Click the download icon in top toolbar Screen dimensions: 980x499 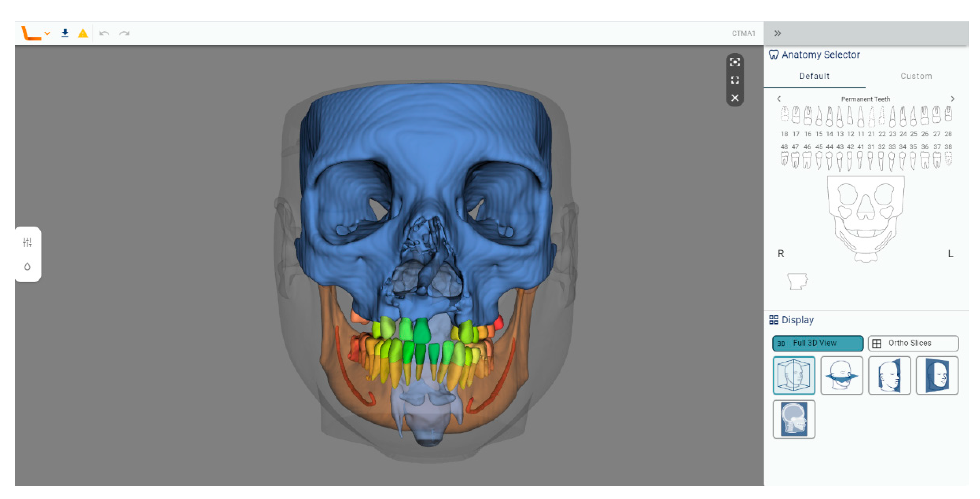(65, 33)
